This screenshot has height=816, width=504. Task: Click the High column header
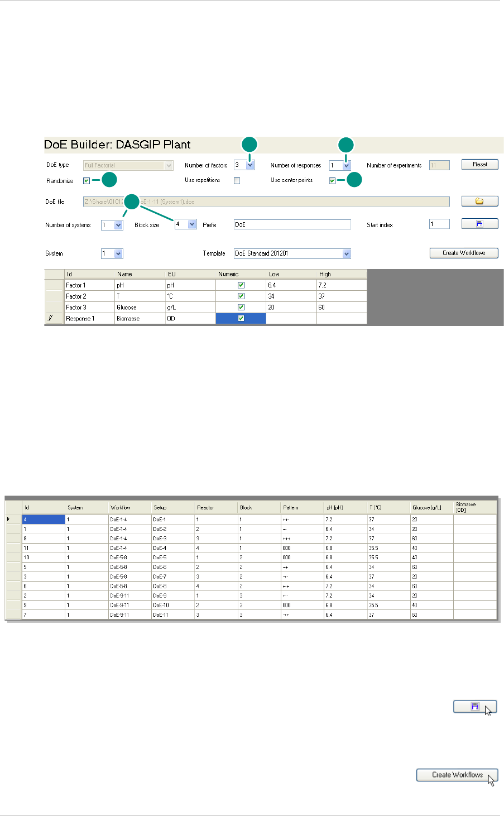[x=342, y=274]
